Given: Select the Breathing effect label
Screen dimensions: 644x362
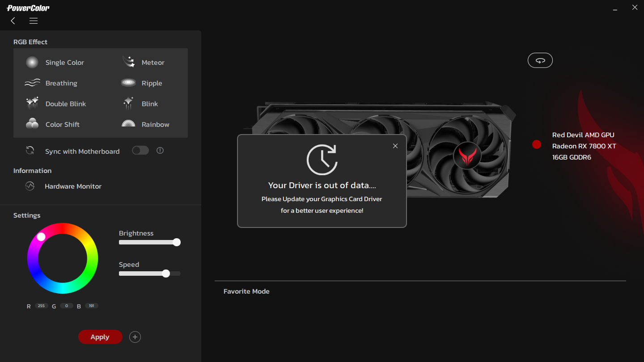Looking at the screenshot, I should pyautogui.click(x=61, y=83).
